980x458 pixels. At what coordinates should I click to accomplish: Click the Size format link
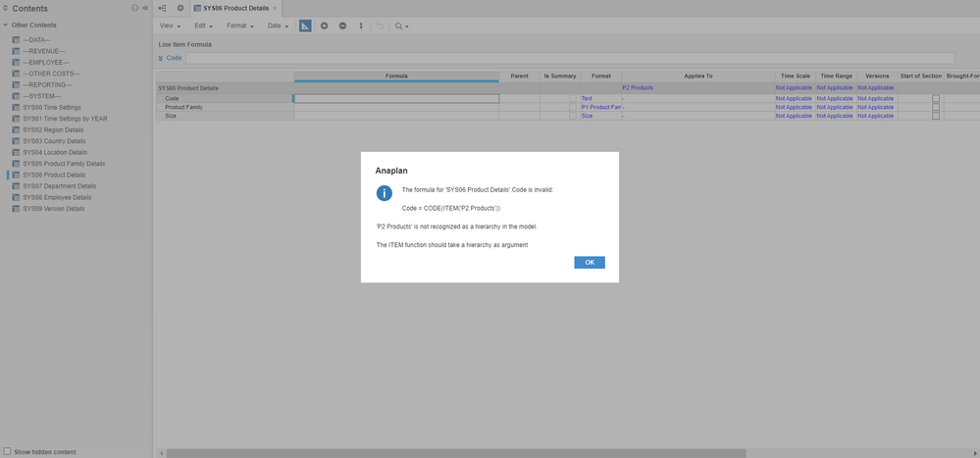click(587, 117)
